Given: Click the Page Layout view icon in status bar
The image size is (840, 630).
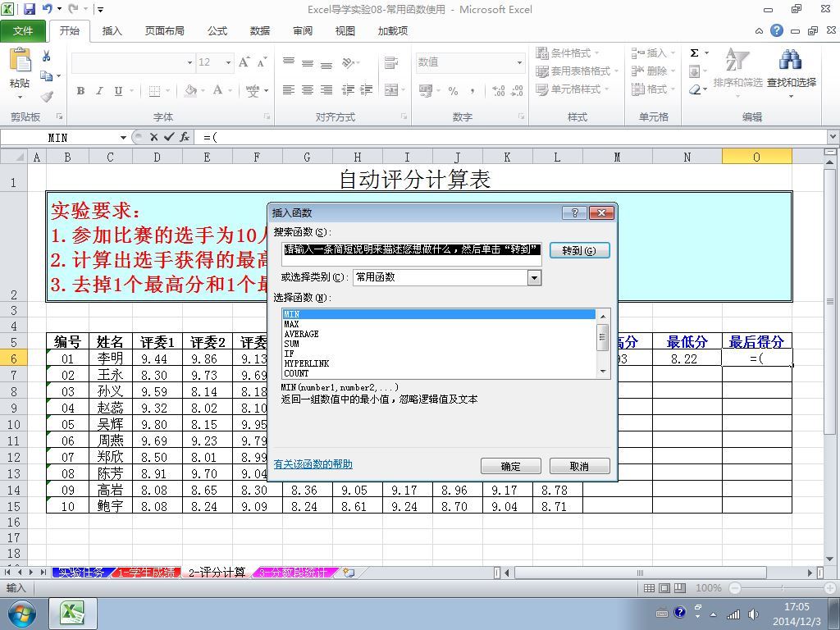Looking at the screenshot, I should click(x=664, y=587).
